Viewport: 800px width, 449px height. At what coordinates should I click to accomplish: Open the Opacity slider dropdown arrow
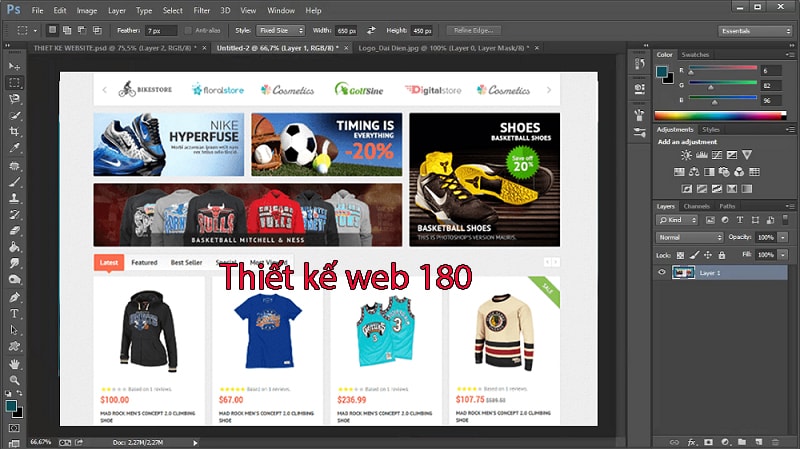pos(783,237)
